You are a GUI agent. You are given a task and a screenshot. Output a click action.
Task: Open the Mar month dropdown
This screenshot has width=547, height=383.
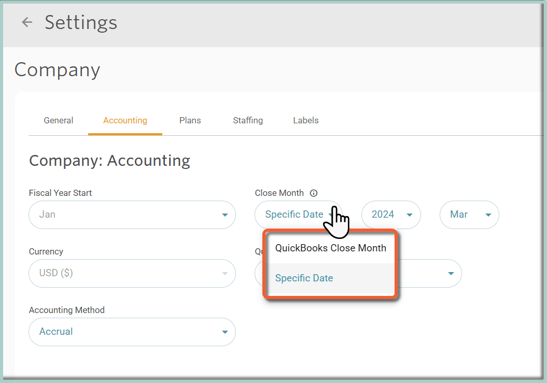[469, 215]
